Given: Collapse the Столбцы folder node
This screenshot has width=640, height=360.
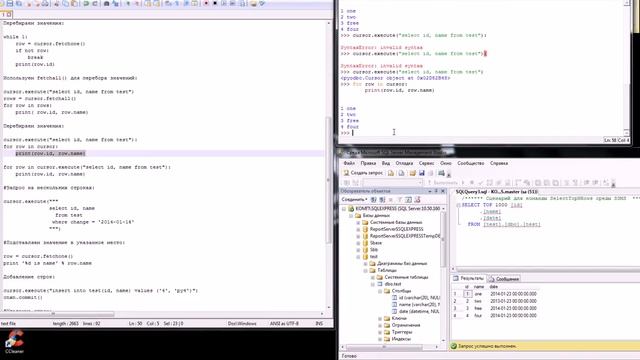Looking at the screenshot, I should pos(380,291).
